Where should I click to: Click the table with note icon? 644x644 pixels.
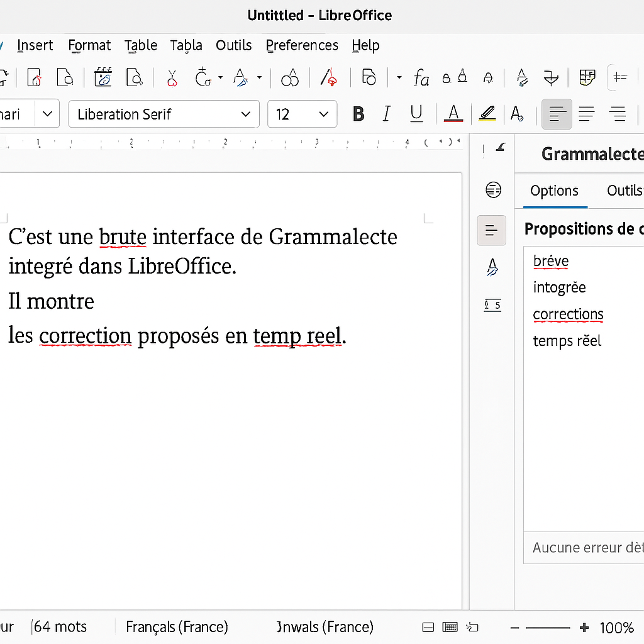587,77
